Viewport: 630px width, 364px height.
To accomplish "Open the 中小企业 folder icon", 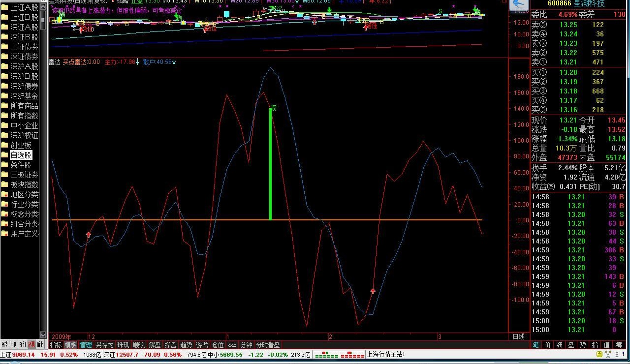I will (x=5, y=125).
